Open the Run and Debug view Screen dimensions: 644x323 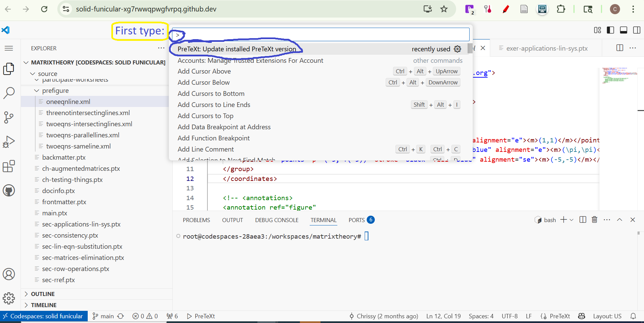(9, 142)
